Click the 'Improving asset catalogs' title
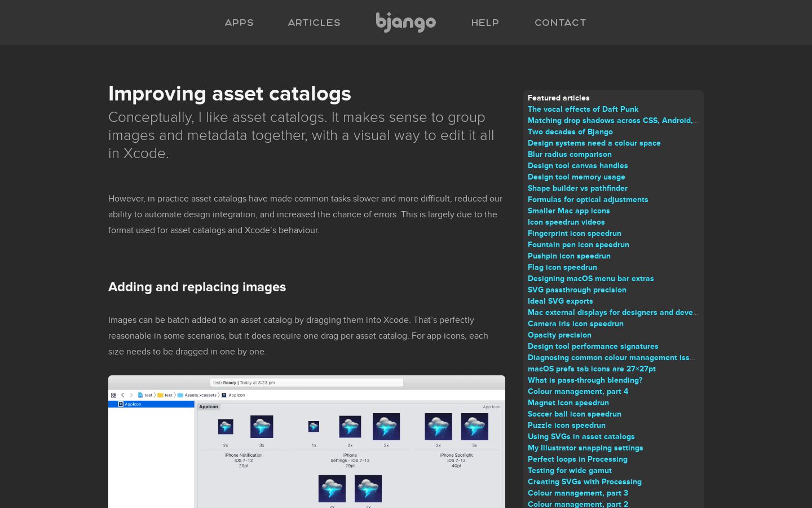 pyautogui.click(x=230, y=94)
